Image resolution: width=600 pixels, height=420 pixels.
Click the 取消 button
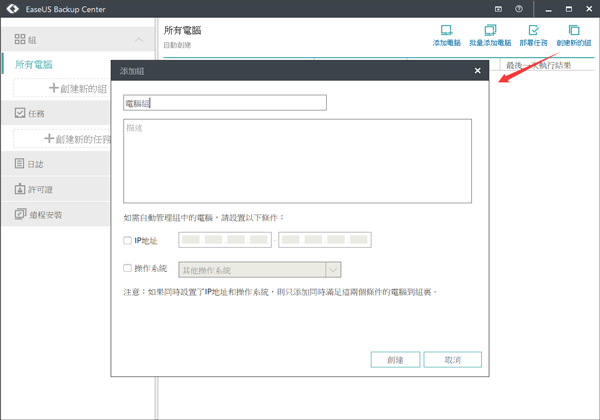click(452, 360)
